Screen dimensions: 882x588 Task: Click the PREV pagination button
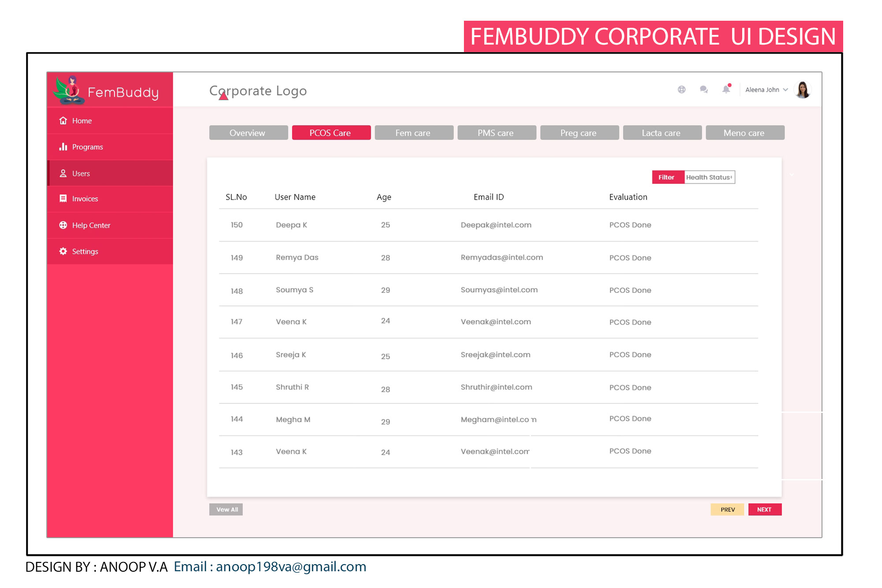tap(727, 509)
